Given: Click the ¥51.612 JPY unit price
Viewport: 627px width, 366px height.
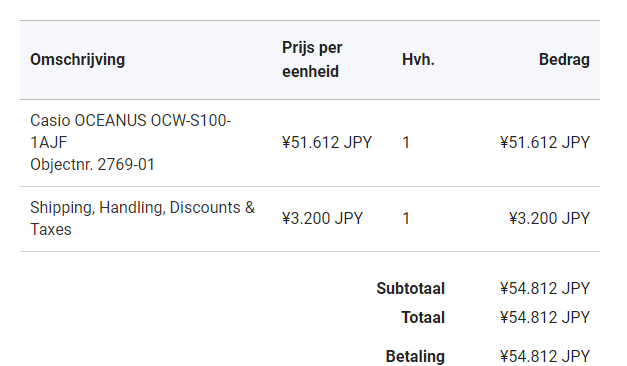Looking at the screenshot, I should point(327,142).
